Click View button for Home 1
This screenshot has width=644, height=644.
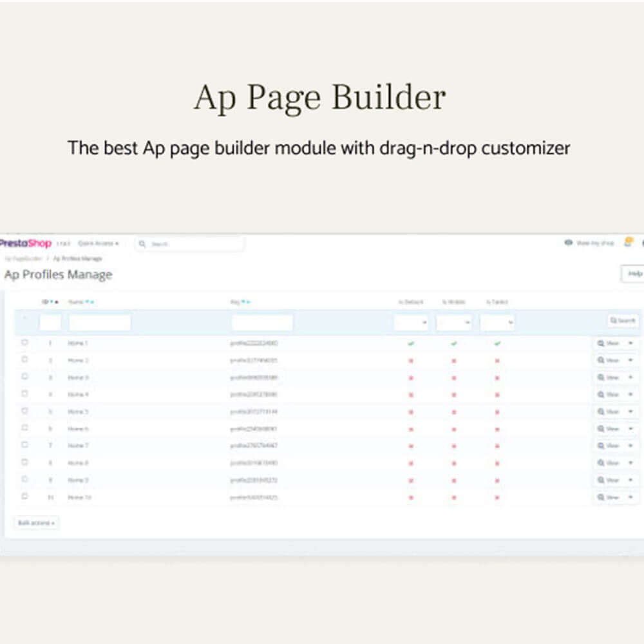click(609, 343)
